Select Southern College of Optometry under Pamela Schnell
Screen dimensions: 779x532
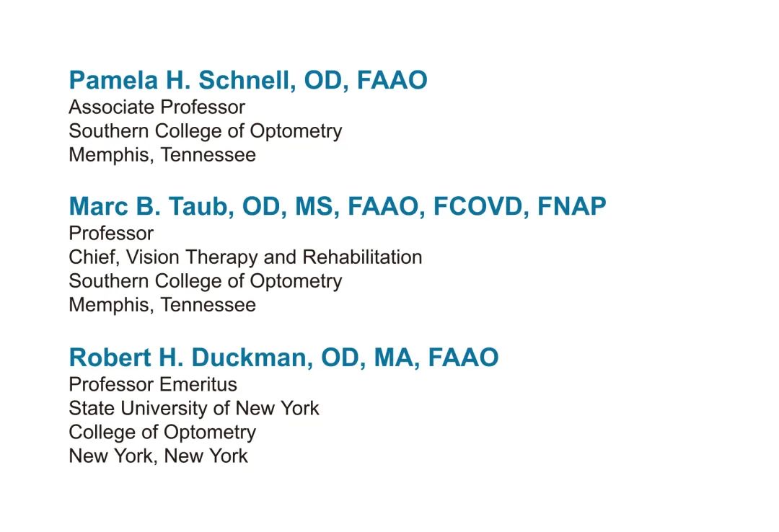pyautogui.click(x=205, y=131)
